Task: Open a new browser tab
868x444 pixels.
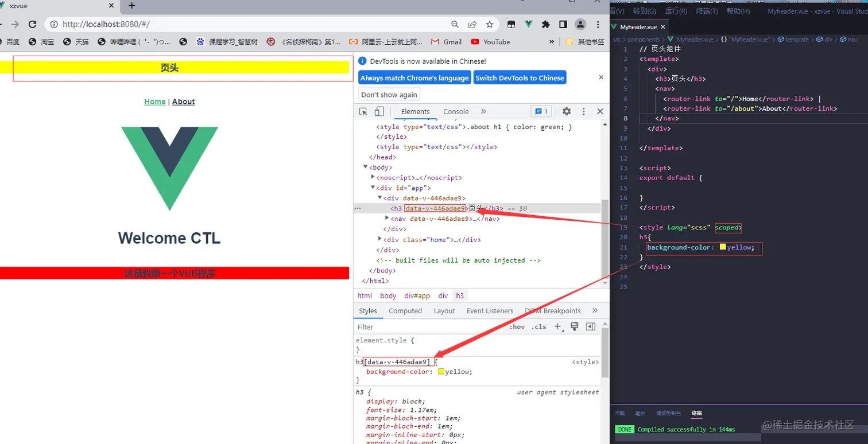Action: click(x=131, y=6)
